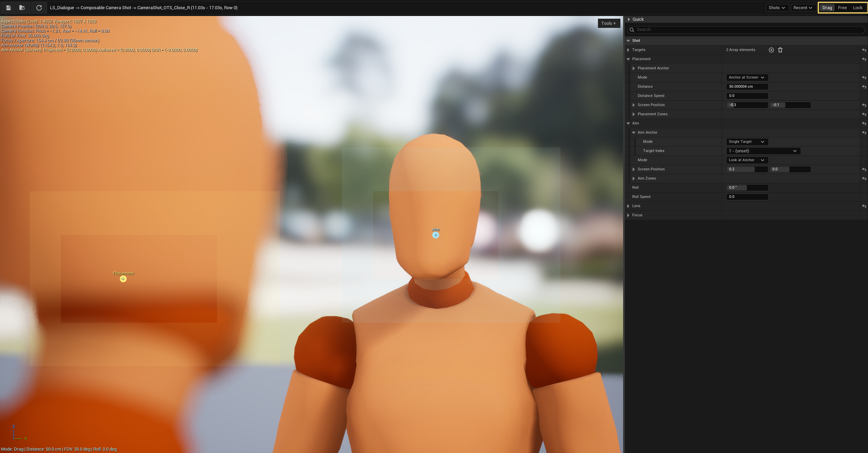
Task: Switch interaction mode to Free
Action: [x=842, y=7]
